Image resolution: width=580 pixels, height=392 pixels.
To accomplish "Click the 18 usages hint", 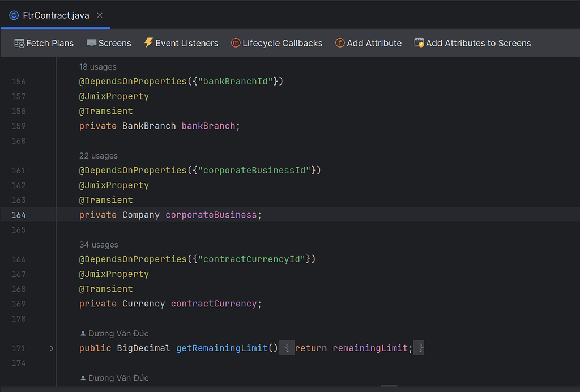I will pyautogui.click(x=97, y=67).
